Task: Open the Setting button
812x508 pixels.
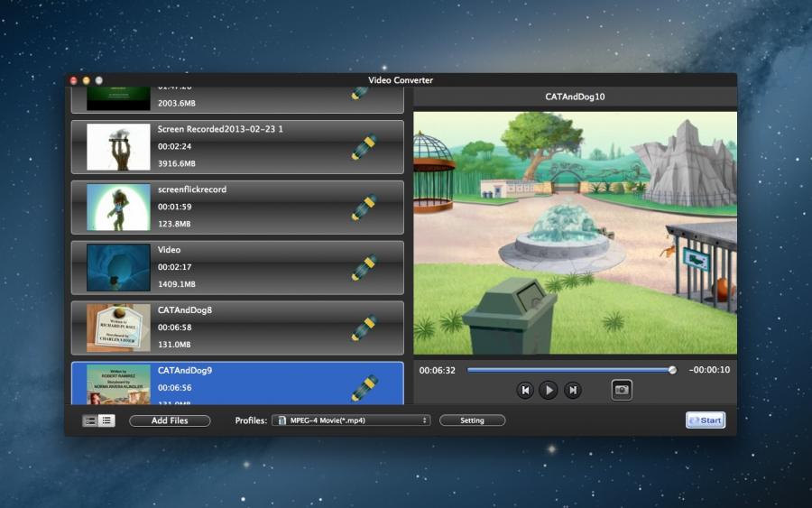Action: click(472, 420)
